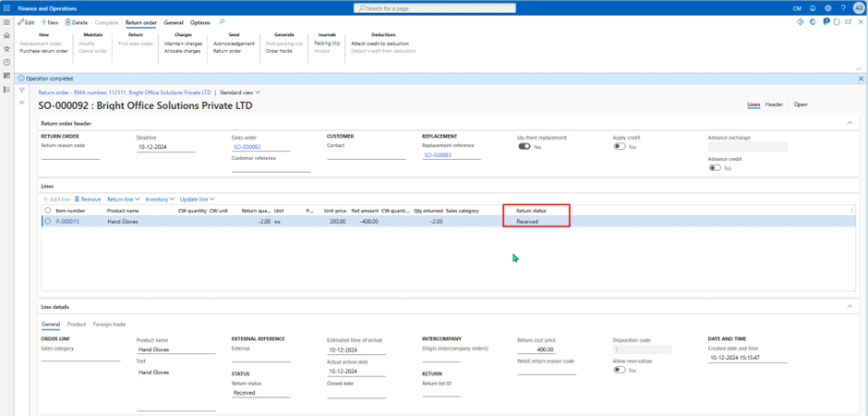Show the filter pane funnel icon
This screenshot has height=416, width=868.
tap(21, 90)
